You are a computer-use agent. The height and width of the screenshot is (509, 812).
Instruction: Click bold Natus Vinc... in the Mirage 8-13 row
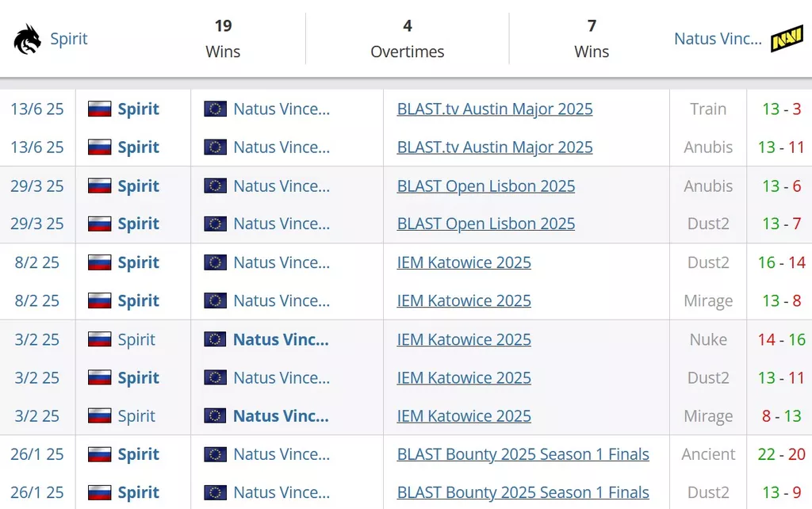(281, 415)
